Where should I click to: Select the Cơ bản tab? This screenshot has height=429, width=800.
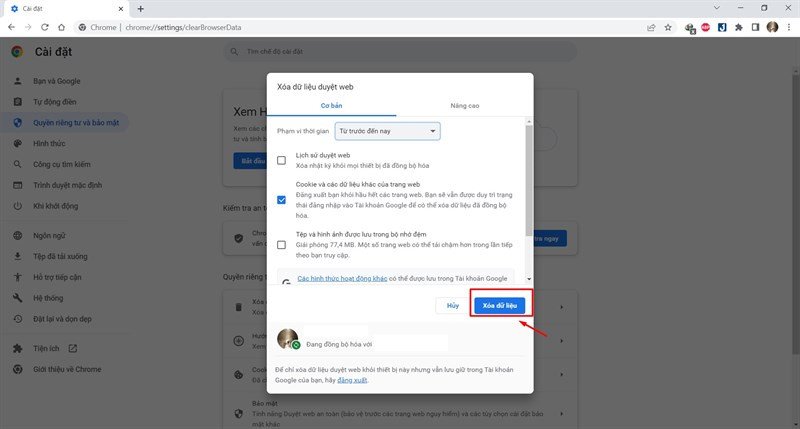tap(333, 105)
